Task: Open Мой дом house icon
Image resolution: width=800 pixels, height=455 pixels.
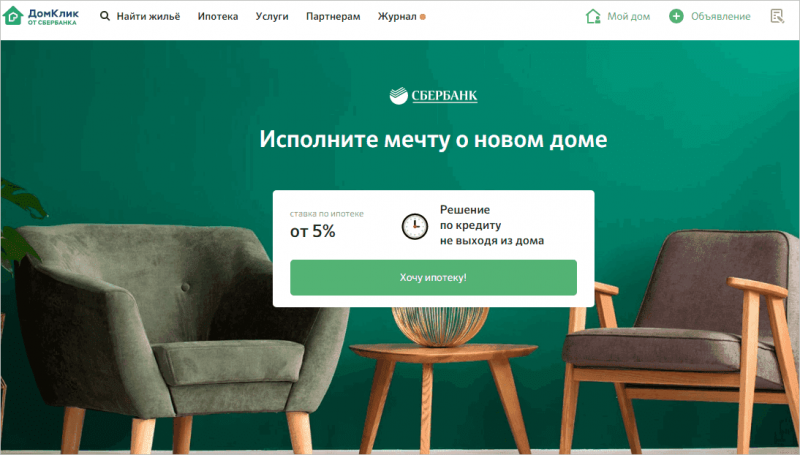Action: point(593,16)
